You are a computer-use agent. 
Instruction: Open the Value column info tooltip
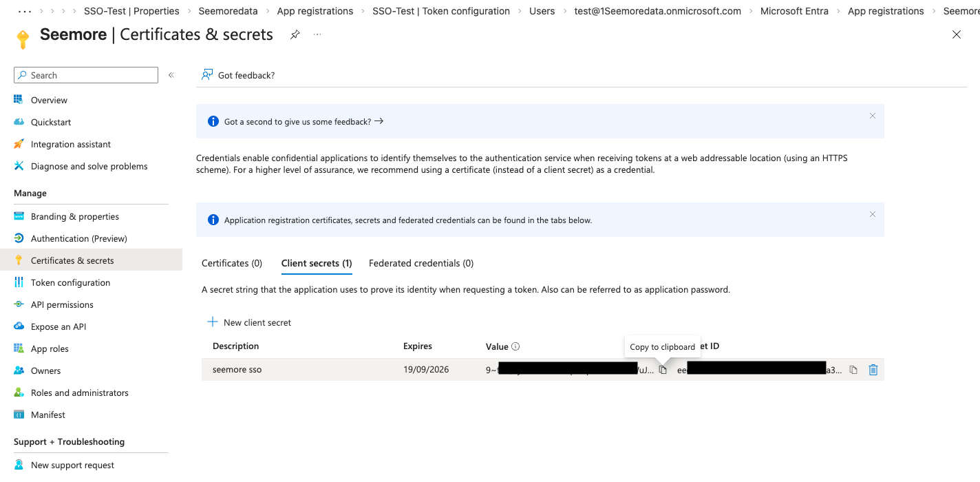tap(517, 346)
